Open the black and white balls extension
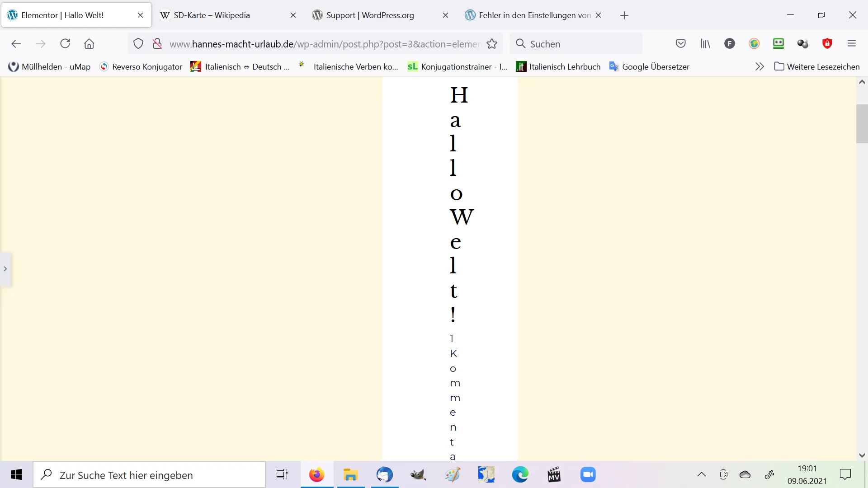This screenshot has height=488, width=868. point(803,44)
